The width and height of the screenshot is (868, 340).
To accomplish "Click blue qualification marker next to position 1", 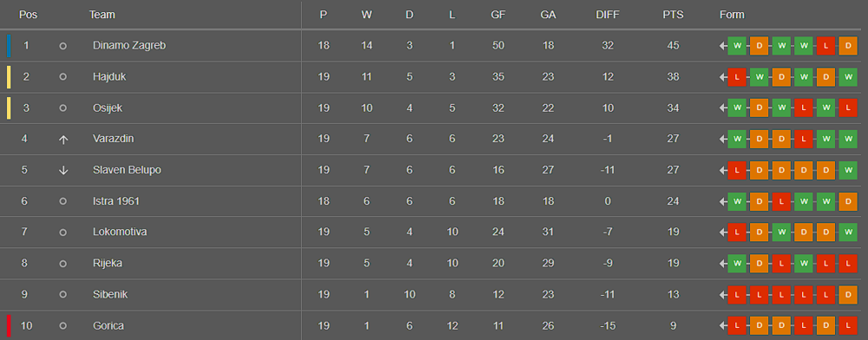I will click(x=9, y=46).
